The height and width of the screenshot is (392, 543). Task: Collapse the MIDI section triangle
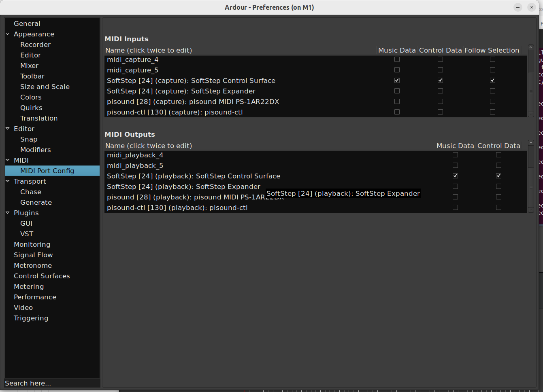8,160
